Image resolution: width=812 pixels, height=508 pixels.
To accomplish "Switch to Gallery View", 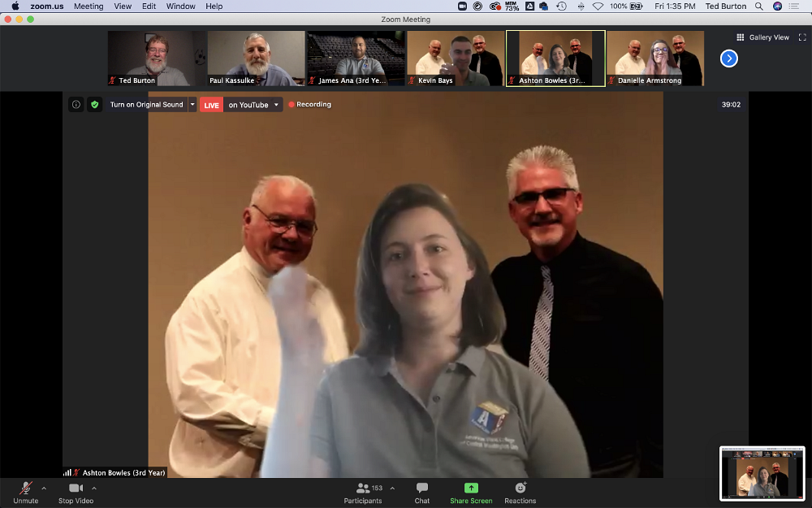I will 762,37.
